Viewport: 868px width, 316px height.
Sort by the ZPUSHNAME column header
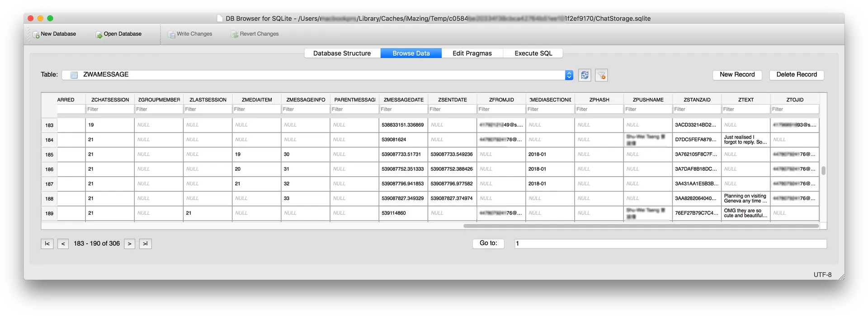[648, 100]
